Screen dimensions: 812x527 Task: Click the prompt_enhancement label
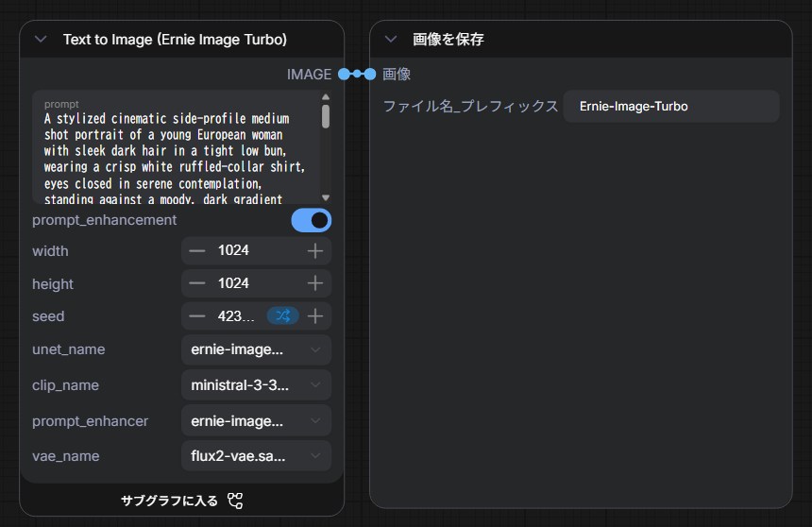(x=104, y=220)
